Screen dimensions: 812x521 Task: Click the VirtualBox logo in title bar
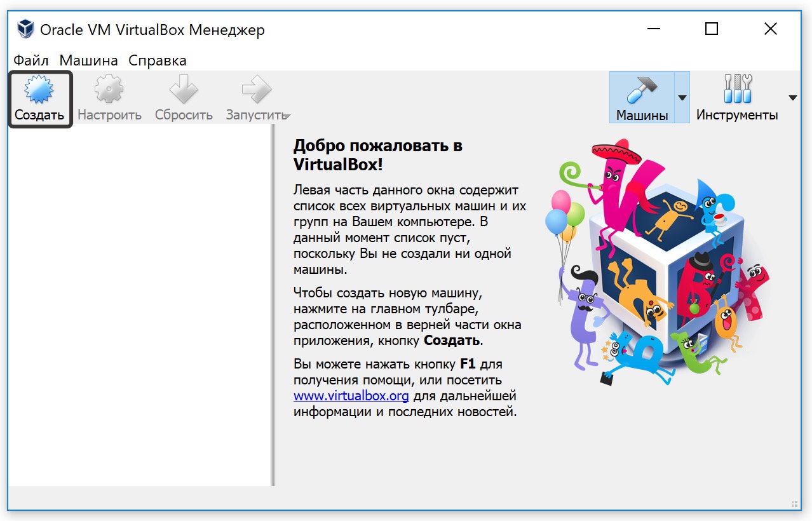coord(25,29)
